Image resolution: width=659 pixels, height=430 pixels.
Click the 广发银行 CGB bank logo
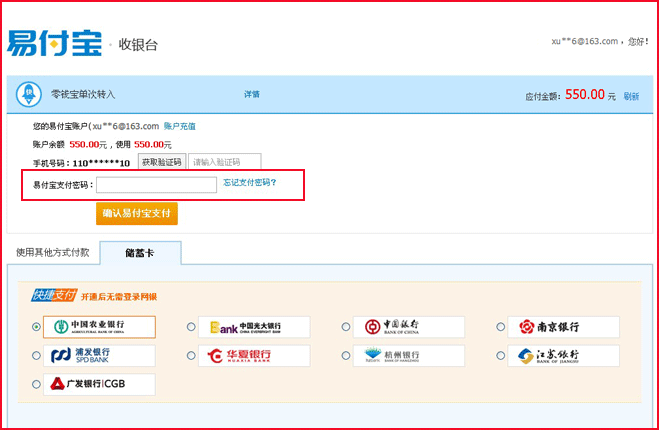click(100, 384)
